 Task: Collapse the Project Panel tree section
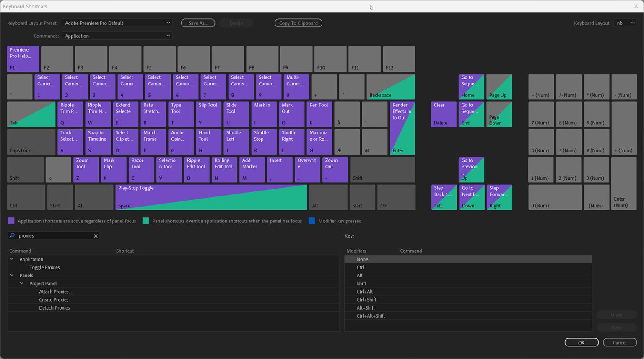tap(21, 283)
